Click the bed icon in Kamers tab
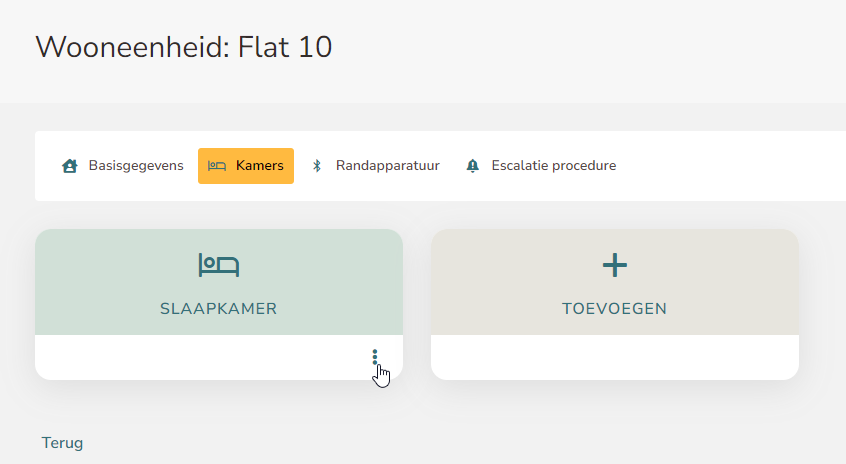 pyautogui.click(x=217, y=166)
